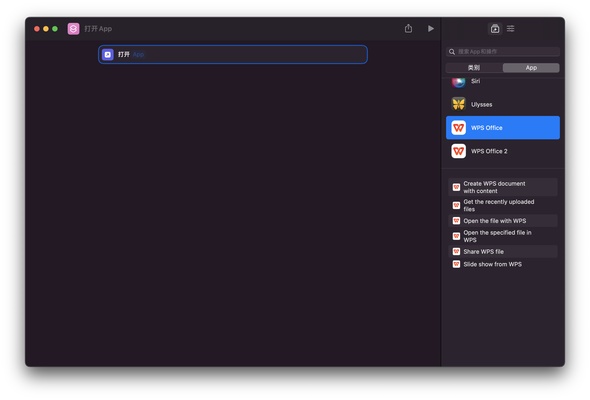Choose the App parameter in 打开 action
This screenshot has height=400, width=590.
[138, 55]
